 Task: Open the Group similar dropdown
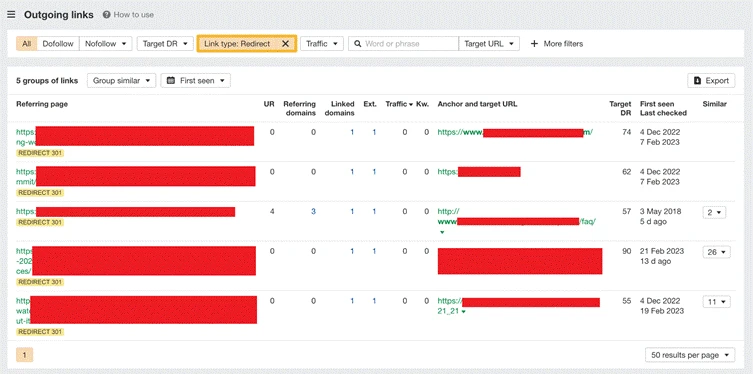[121, 81]
